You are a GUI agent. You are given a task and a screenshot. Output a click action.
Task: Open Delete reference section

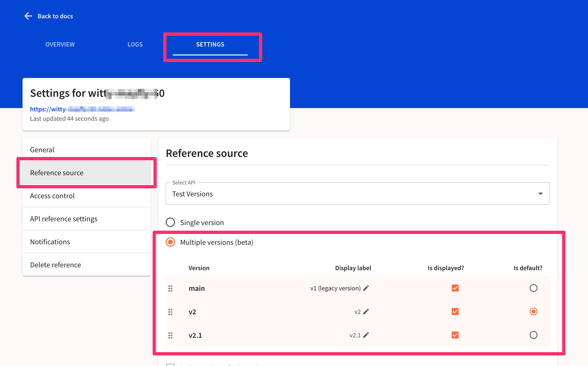click(x=87, y=265)
